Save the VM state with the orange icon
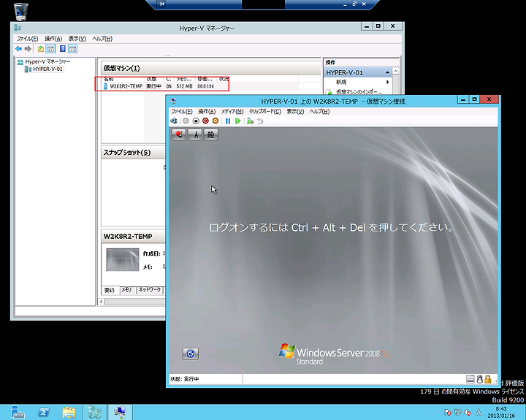The height and width of the screenshot is (420, 526). pyautogui.click(x=216, y=121)
